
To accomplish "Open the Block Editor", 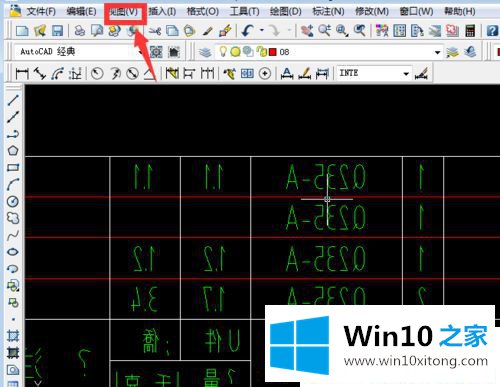I will [x=225, y=31].
